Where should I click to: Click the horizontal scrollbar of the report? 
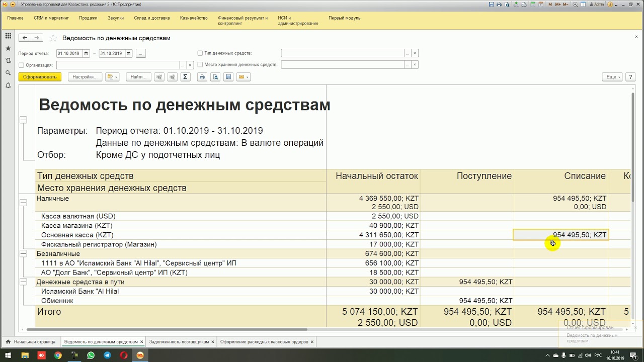tap(166, 329)
